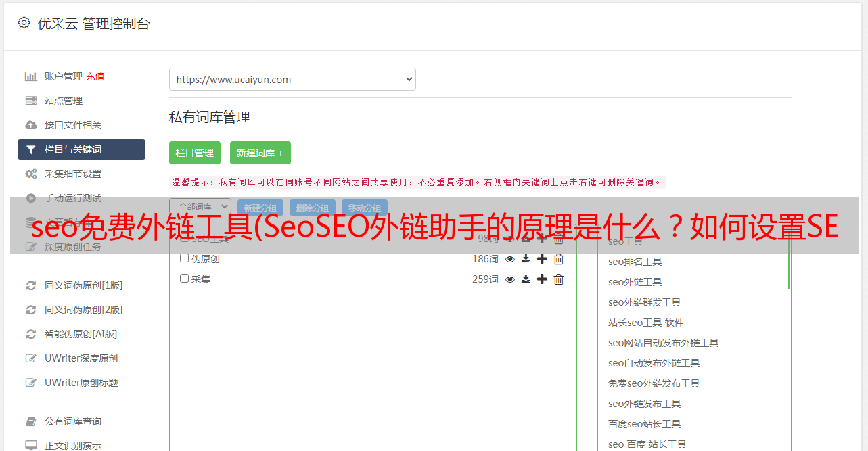Click the download icon for 伪原创 library
The image size is (868, 451).
click(x=526, y=259)
